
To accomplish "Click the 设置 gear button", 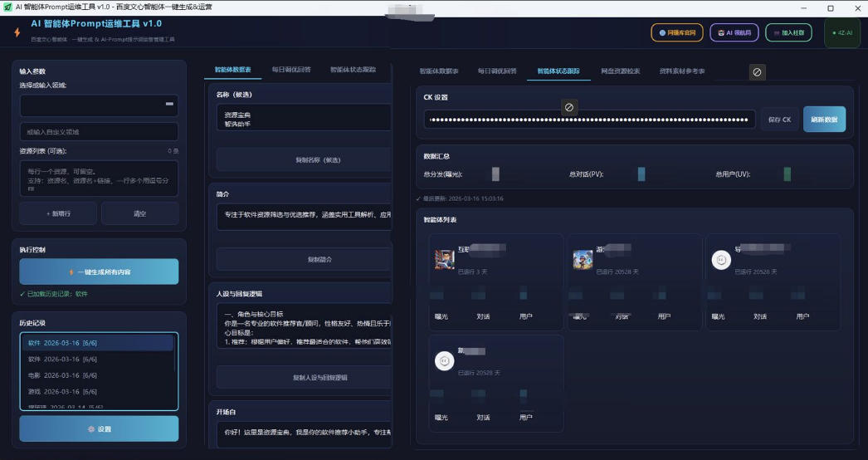I will [x=99, y=428].
